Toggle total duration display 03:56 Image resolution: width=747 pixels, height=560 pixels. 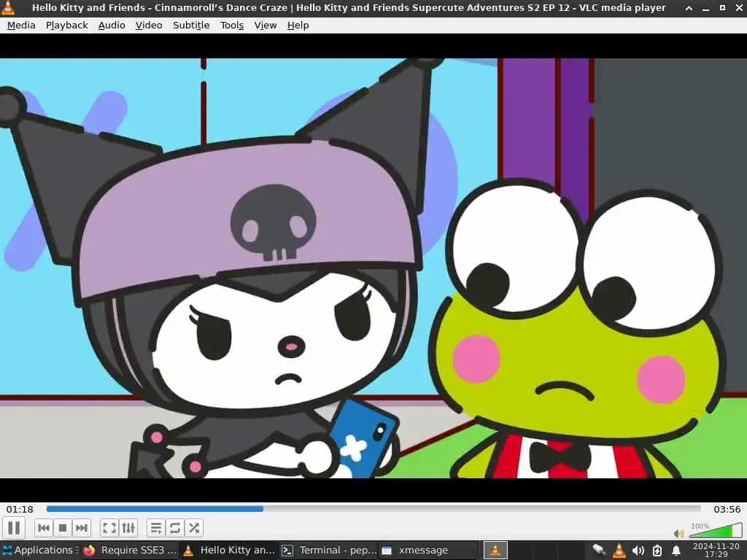tap(727, 509)
